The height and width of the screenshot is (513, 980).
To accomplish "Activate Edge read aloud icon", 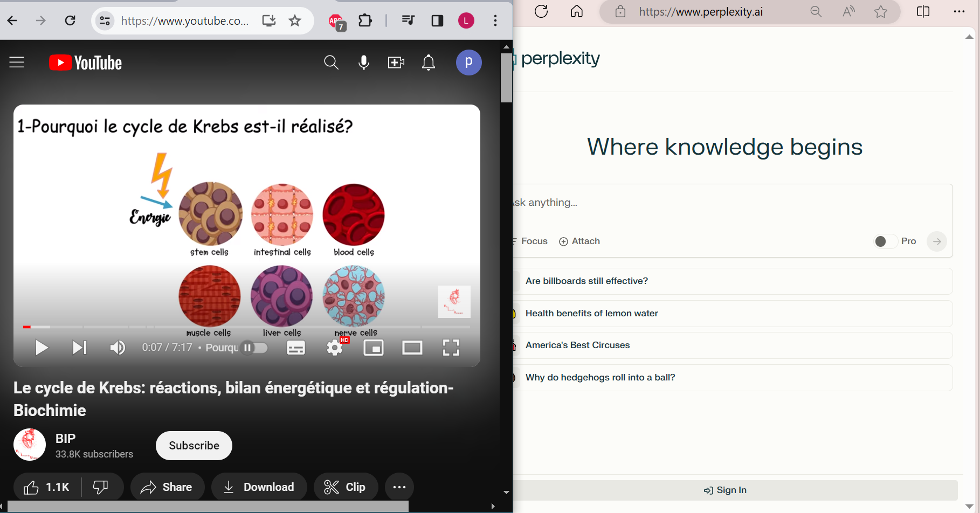I will coord(848,12).
